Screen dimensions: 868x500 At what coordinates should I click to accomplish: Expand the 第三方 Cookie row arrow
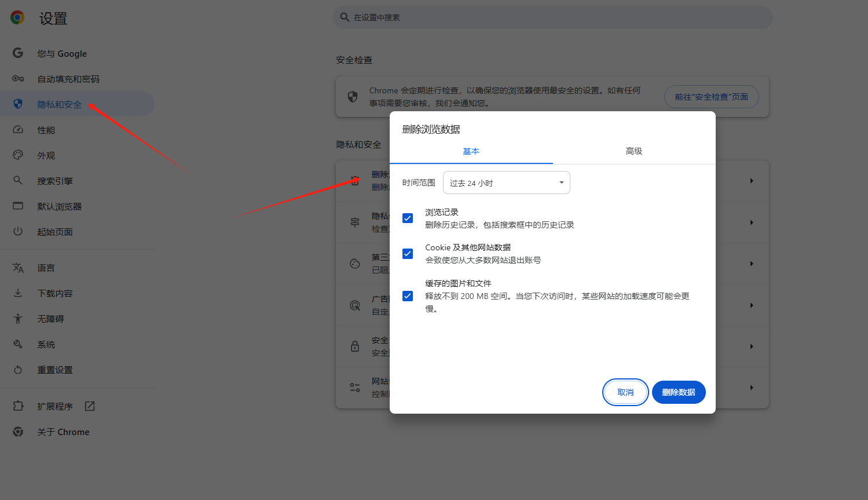point(752,264)
